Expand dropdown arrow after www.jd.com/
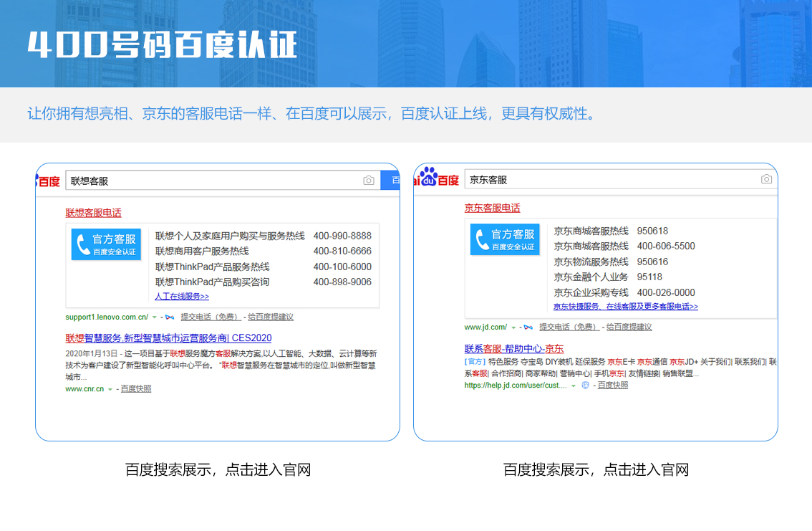The image size is (812, 531). 513,328
